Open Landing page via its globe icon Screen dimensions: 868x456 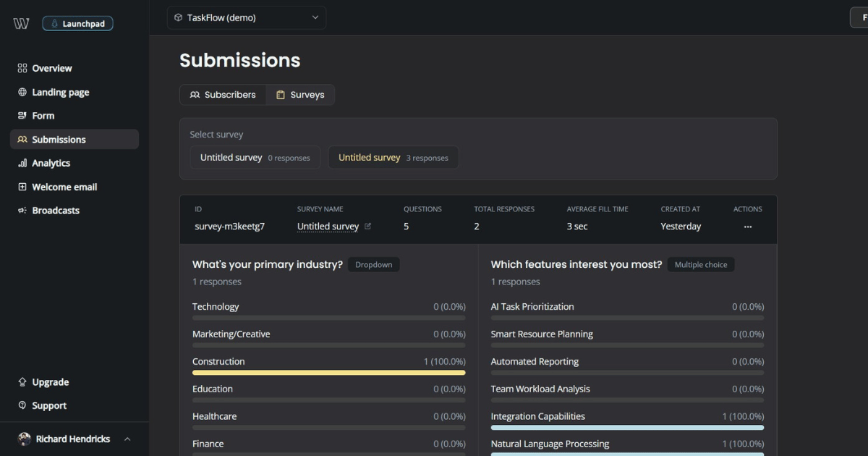[22, 92]
